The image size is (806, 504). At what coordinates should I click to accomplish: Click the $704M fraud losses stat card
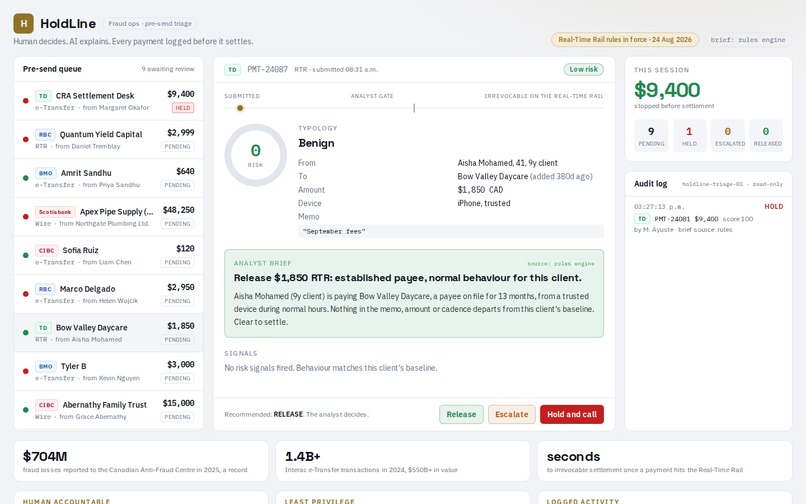pyautogui.click(x=141, y=461)
